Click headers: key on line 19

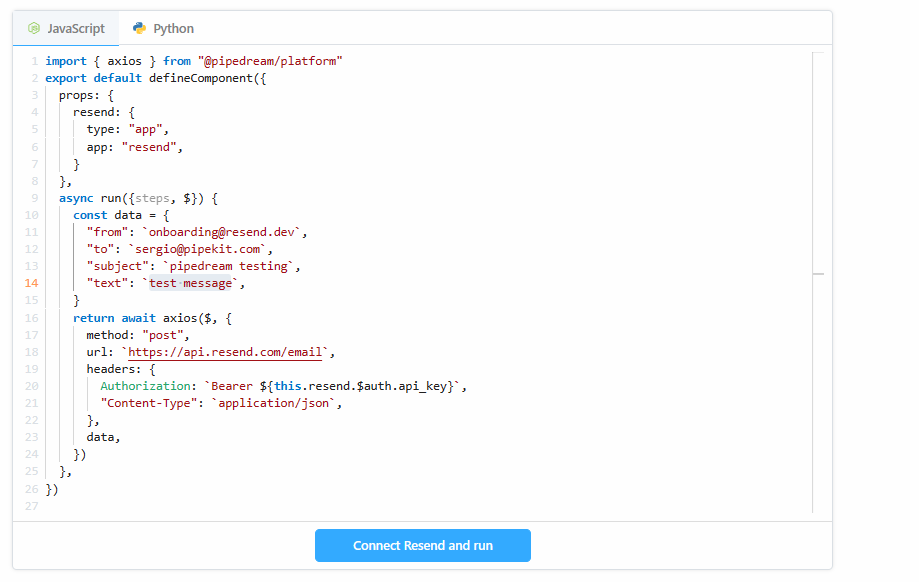[x=114, y=369]
